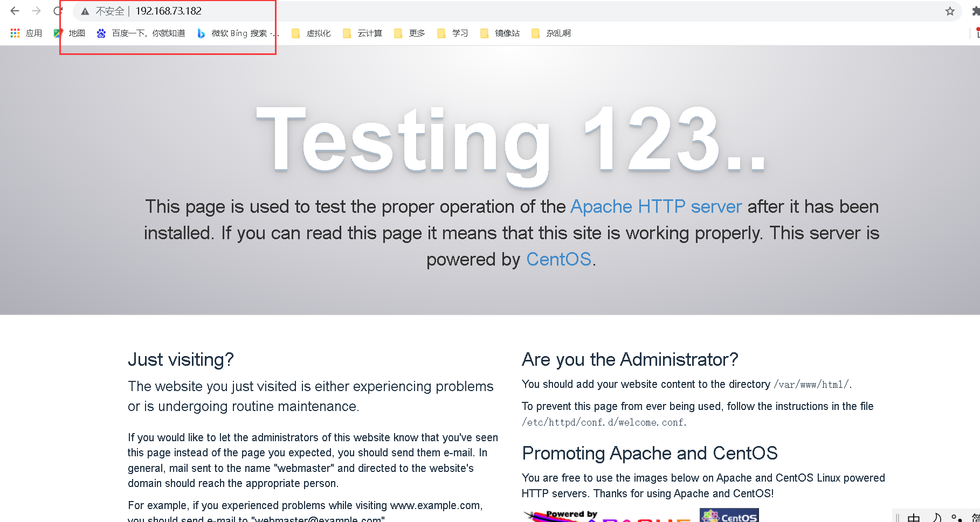The height and width of the screenshot is (522, 980).
Task: Click the "Promoting Apache and CentOS" heading
Action: tap(650, 453)
